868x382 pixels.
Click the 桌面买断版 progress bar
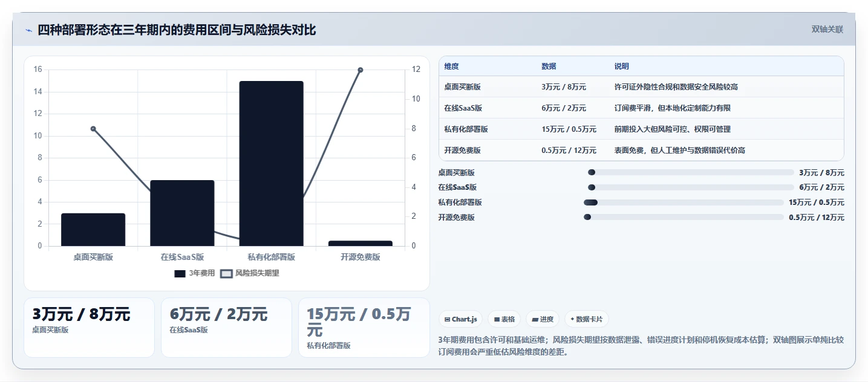tap(691, 172)
